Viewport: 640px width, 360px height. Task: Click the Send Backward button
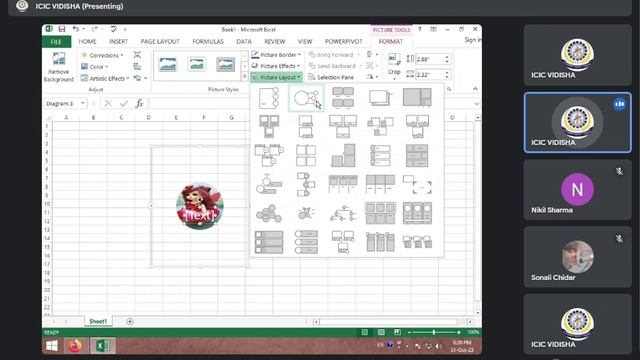tap(336, 66)
